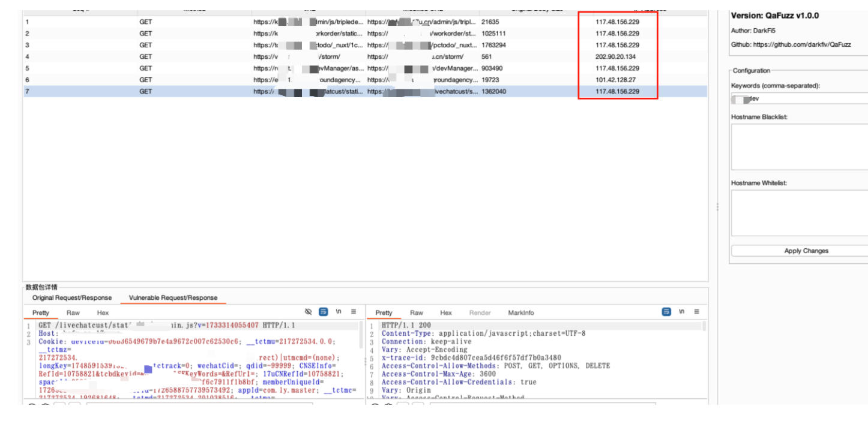This screenshot has width=868, height=427.
Task: Switch response view to Raw
Action: (417, 312)
